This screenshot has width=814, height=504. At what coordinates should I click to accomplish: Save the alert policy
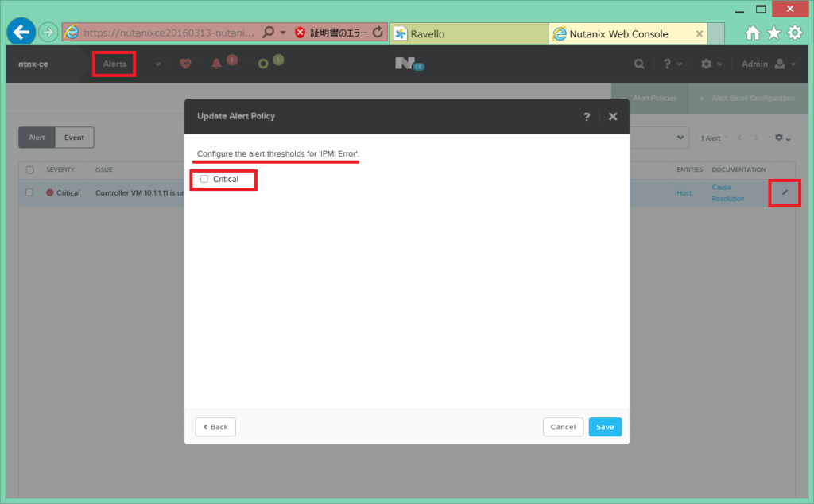click(605, 427)
